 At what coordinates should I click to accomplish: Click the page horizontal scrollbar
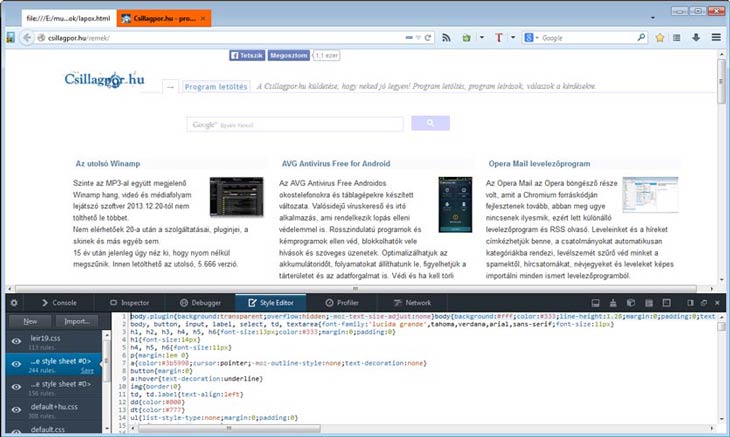356,289
